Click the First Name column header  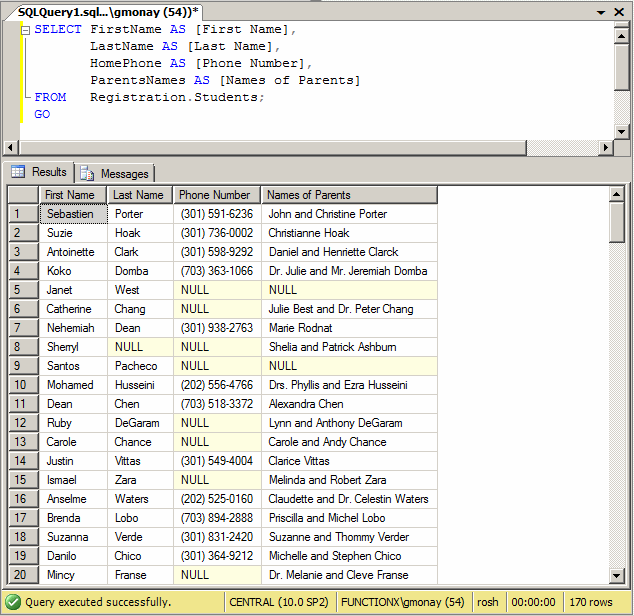click(73, 195)
